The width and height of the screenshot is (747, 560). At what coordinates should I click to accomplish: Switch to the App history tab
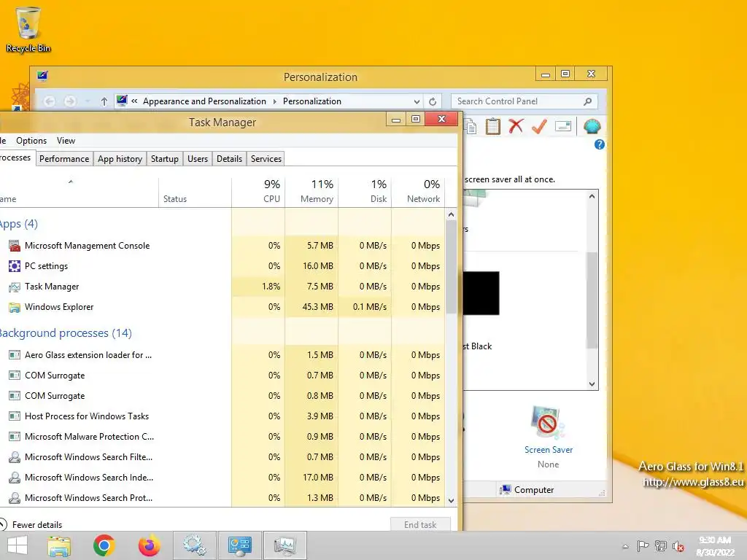[120, 158]
